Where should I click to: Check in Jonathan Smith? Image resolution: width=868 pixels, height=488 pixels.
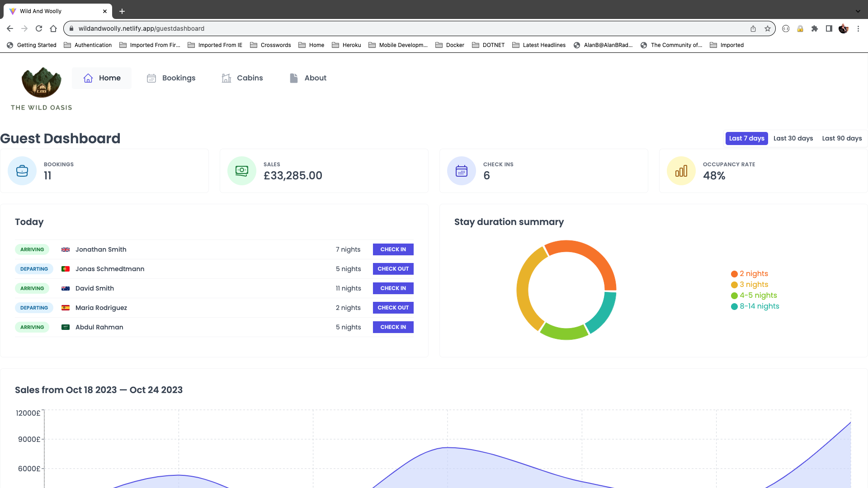(x=393, y=249)
